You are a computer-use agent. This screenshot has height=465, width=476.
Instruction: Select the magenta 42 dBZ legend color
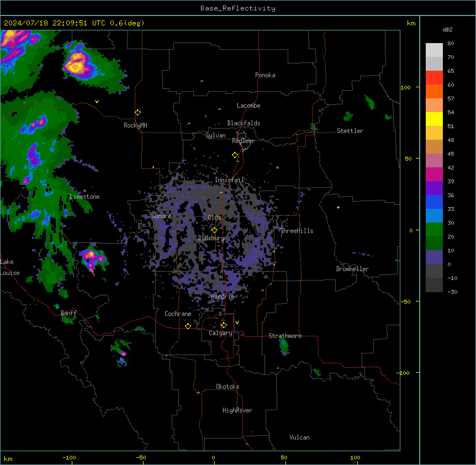[434, 174]
